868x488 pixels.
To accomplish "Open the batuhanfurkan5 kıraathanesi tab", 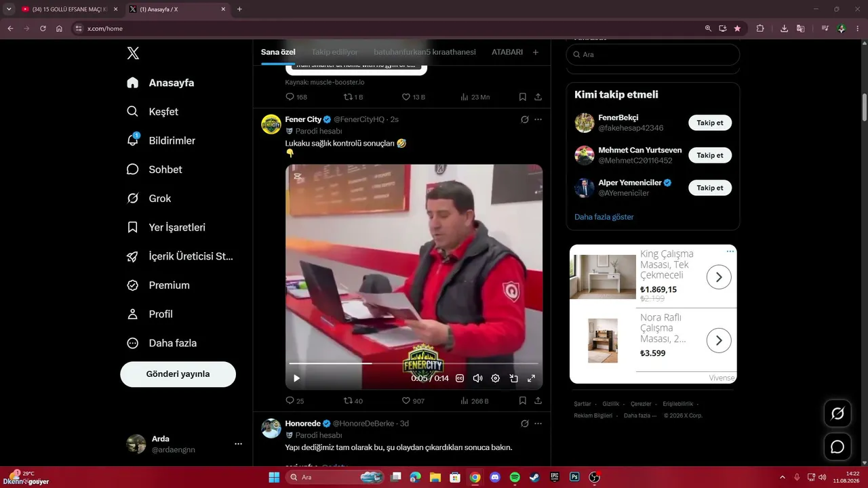I will tap(425, 52).
